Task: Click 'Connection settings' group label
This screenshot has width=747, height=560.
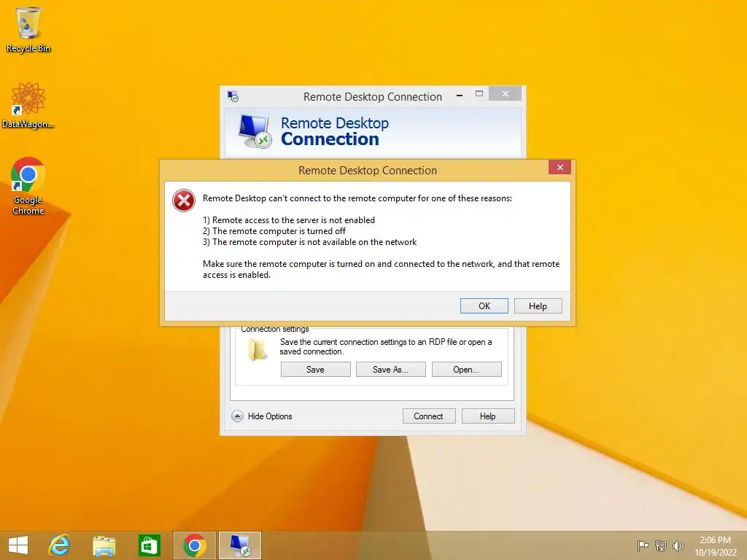Action: [x=275, y=329]
